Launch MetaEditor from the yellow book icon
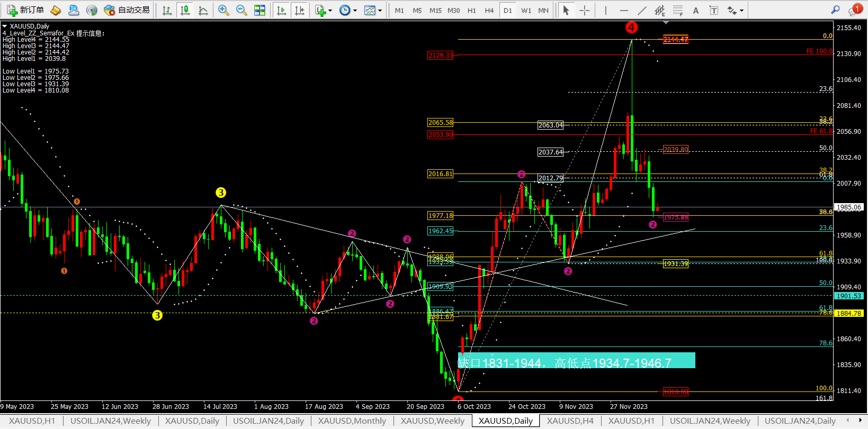This screenshot has width=868, height=429. click(56, 10)
